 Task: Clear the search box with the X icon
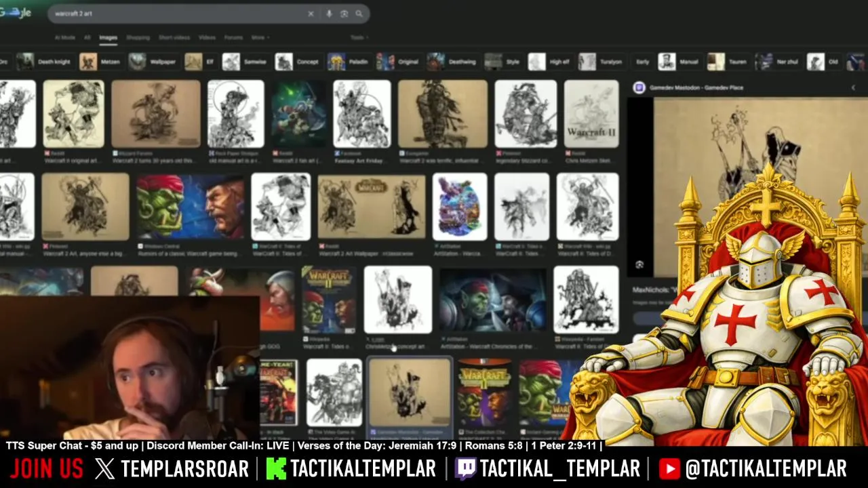[311, 14]
